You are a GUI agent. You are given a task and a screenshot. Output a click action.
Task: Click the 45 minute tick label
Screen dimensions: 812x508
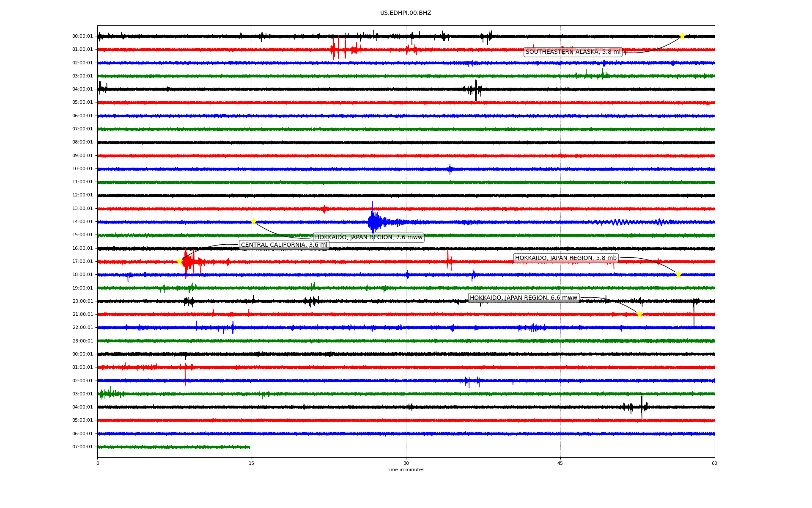pyautogui.click(x=560, y=463)
